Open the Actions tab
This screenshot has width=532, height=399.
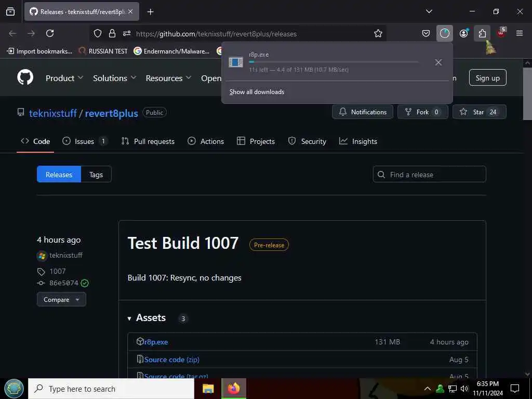click(206, 141)
